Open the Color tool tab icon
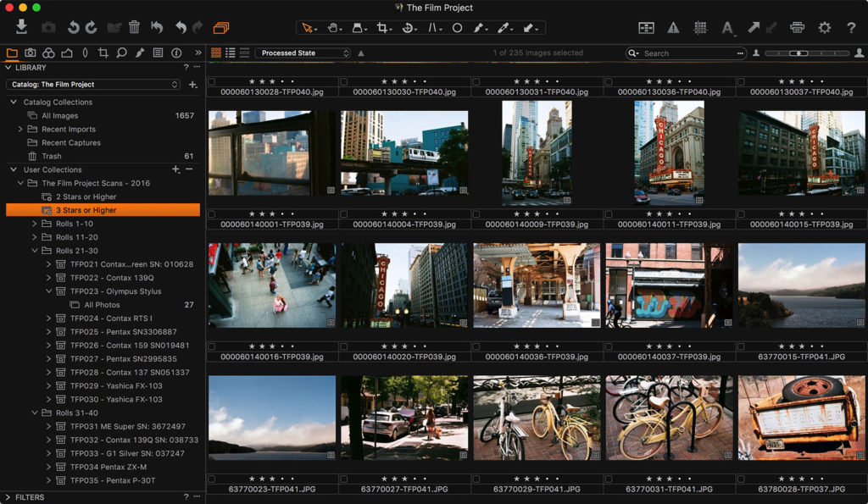Image resolution: width=868 pixels, height=504 pixels. point(48,53)
